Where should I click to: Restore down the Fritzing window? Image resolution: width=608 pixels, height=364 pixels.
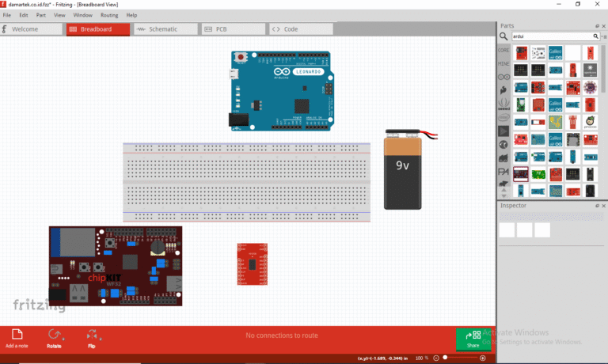pos(578,4)
